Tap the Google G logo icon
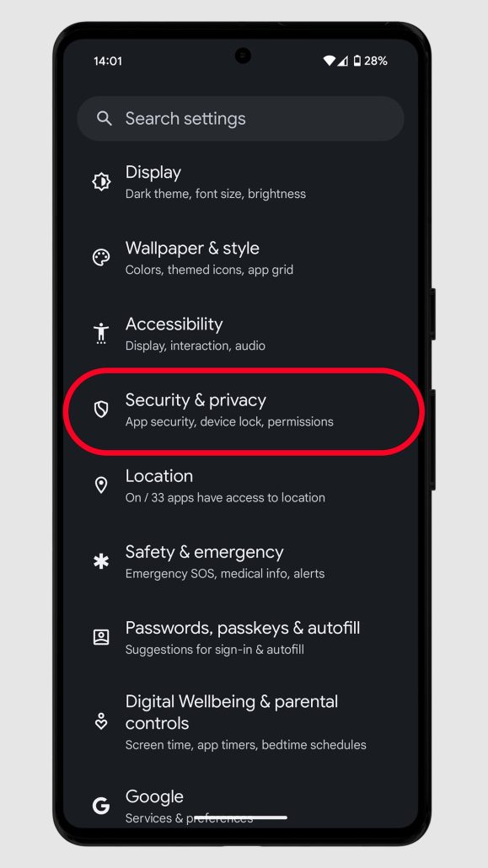 click(x=101, y=806)
